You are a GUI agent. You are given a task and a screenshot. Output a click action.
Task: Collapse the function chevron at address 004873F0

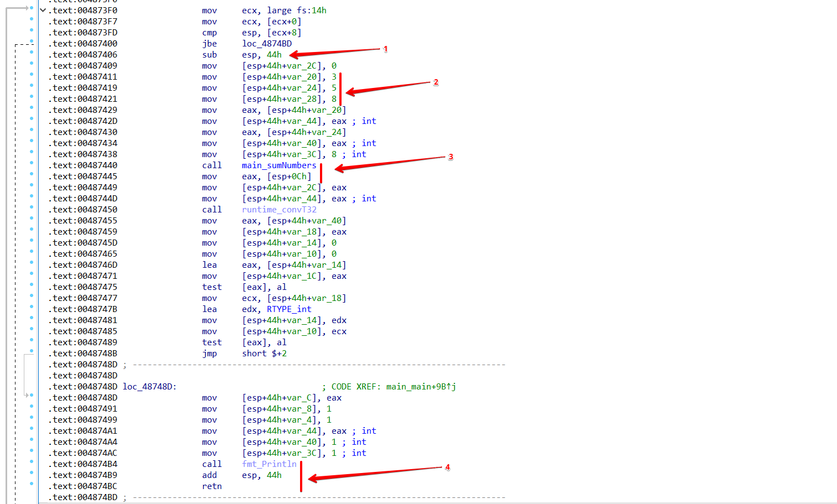tap(43, 10)
